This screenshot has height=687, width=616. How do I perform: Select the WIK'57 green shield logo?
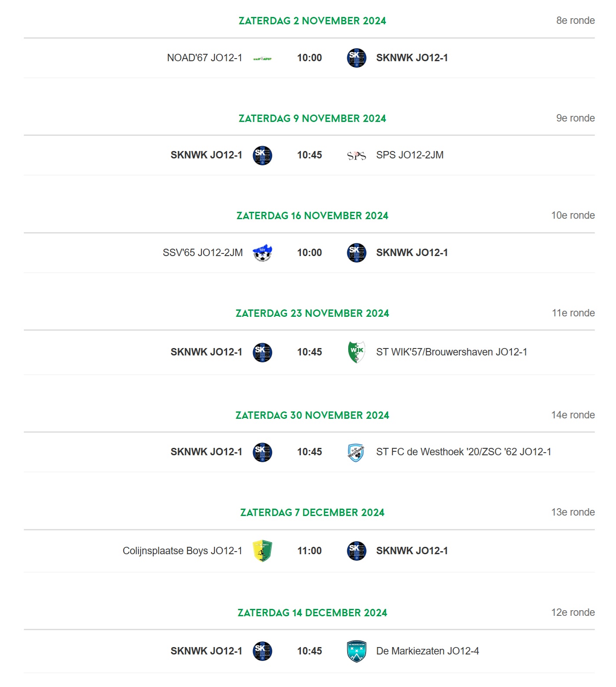pyautogui.click(x=356, y=352)
